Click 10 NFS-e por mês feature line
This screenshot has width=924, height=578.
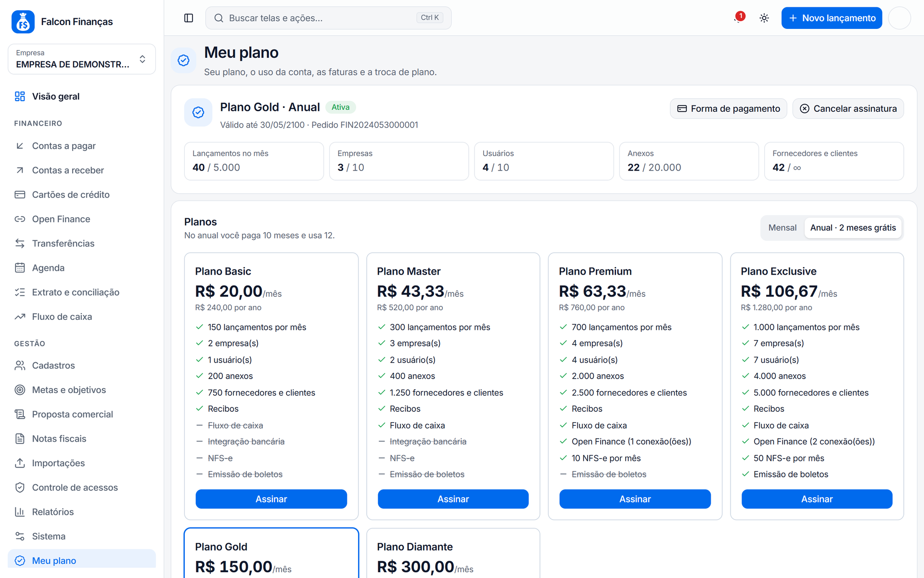606,458
